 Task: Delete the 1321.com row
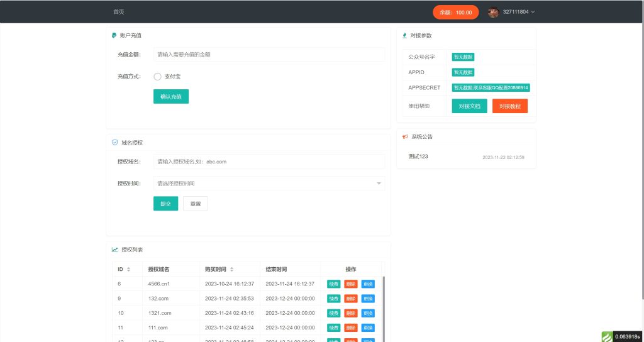coord(351,313)
